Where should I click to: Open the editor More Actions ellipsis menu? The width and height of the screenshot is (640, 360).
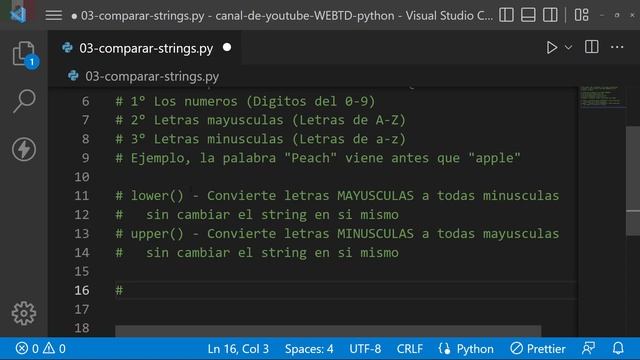tap(617, 47)
